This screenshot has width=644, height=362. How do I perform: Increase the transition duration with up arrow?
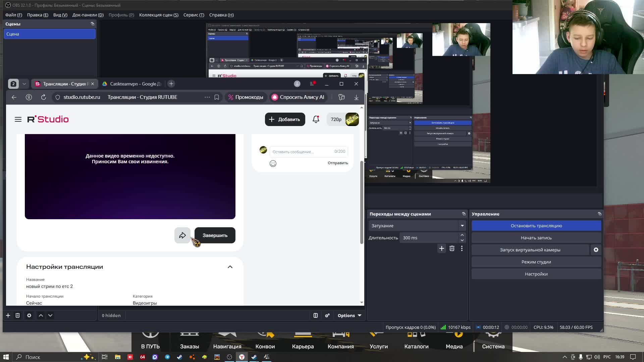pos(462,235)
